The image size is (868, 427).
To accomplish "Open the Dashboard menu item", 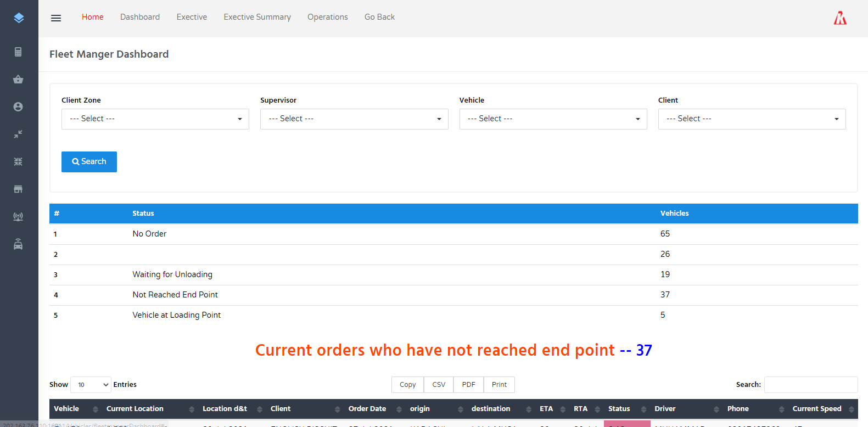I will 140,17.
